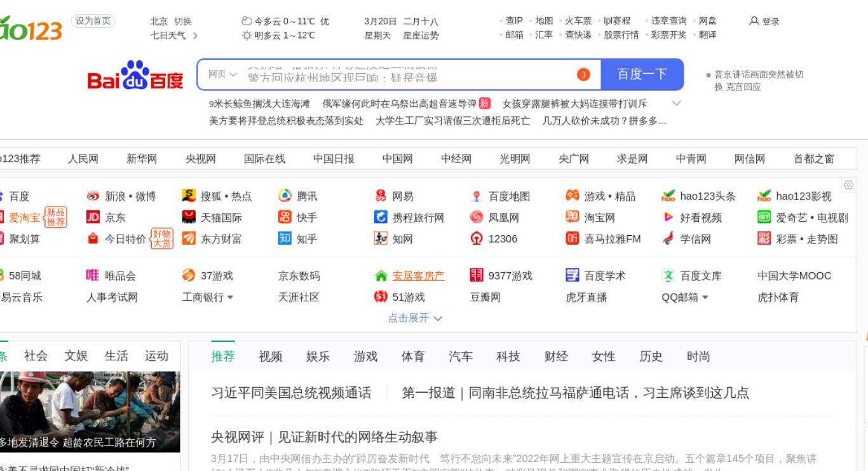This screenshot has height=471, width=868.
Task: Open the Xuexin net icon
Action: tap(668, 238)
